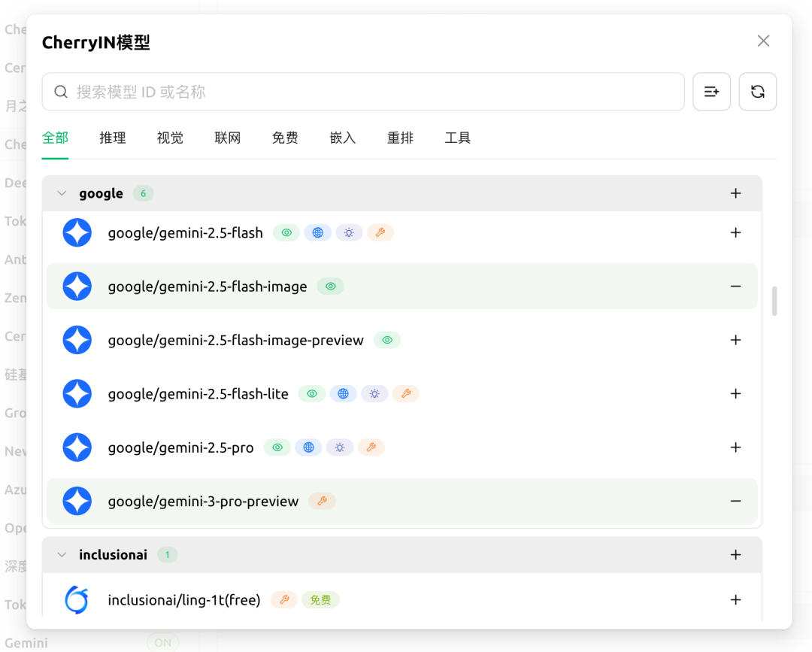Click the inclusionai ling-1t logo
The image size is (812, 652).
click(77, 599)
